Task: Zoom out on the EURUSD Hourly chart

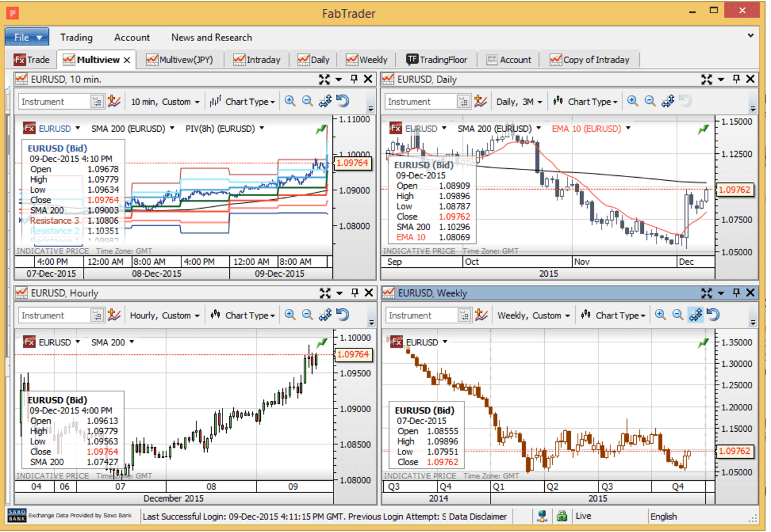Action: point(307,314)
